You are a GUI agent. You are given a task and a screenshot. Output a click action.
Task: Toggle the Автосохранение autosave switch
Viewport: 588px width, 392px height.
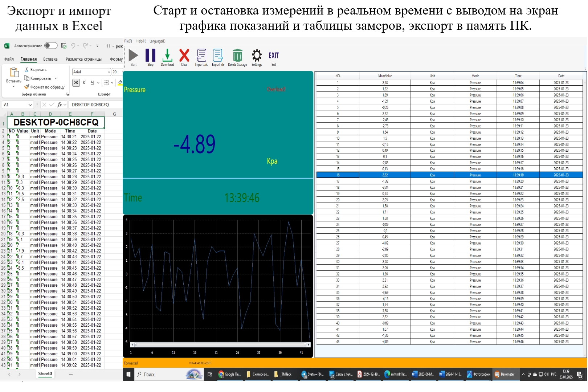(51, 46)
